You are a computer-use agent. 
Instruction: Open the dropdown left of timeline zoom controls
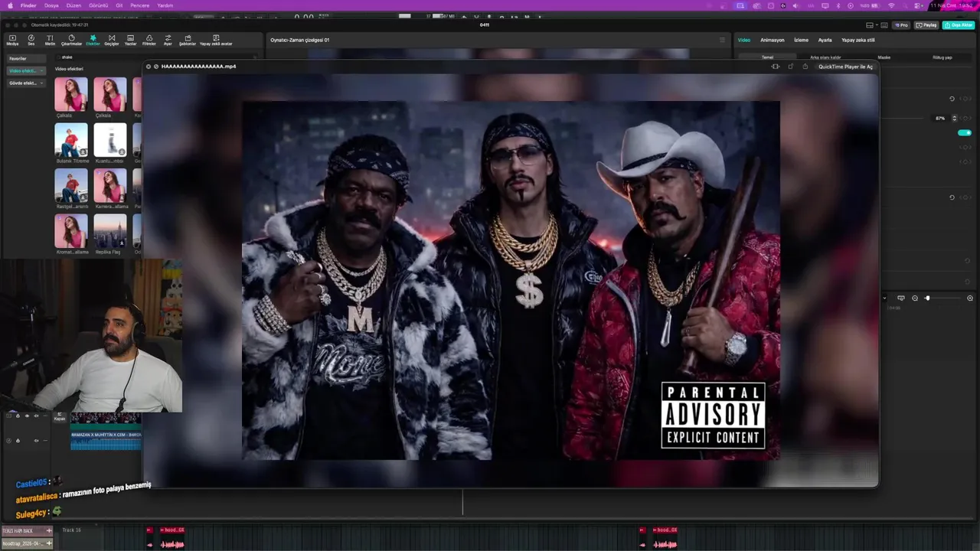pos(884,298)
